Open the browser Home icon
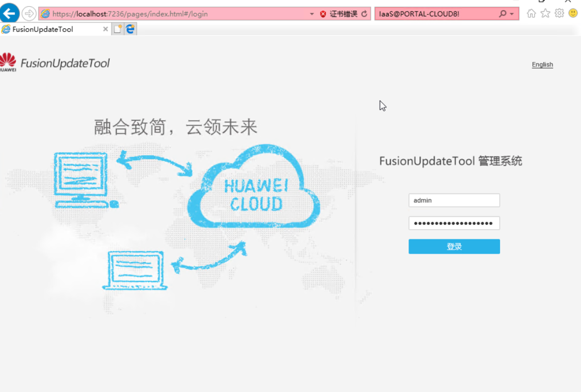Viewport: 581px width, 392px height. (x=531, y=14)
